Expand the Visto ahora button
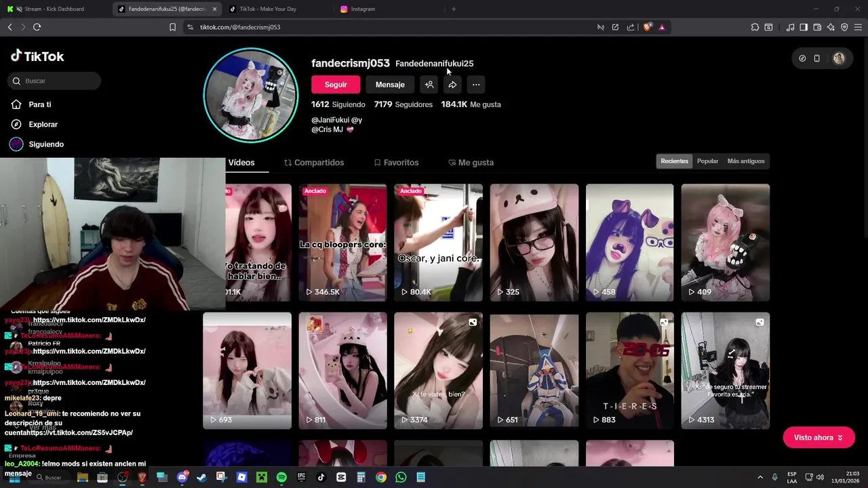Viewport: 868px width, 488px height. pos(818,438)
